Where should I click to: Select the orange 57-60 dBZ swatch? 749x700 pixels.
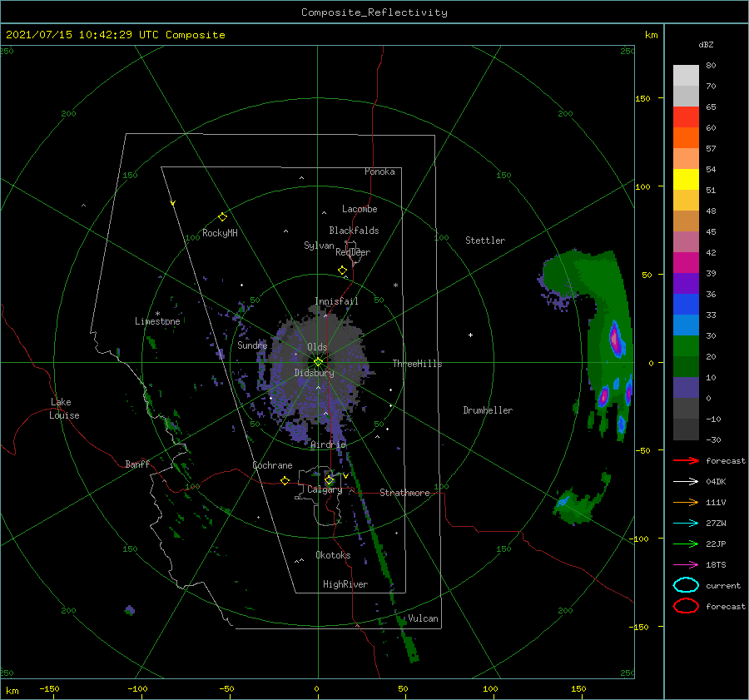click(686, 138)
